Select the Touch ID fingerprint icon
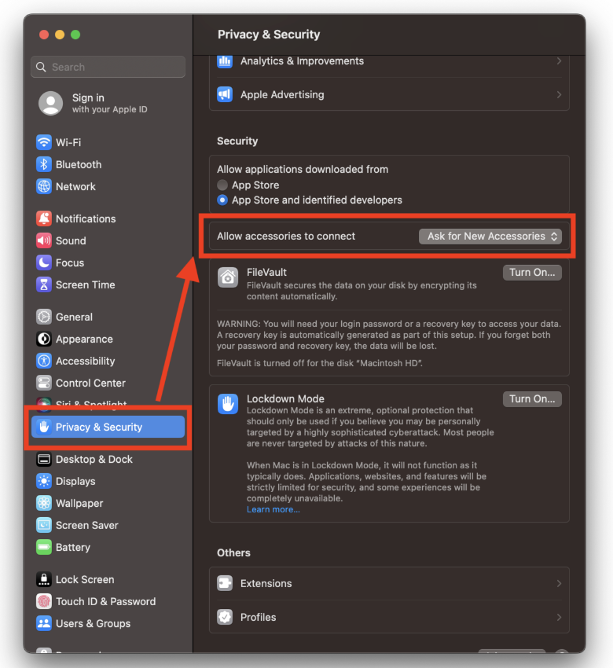 pyautogui.click(x=44, y=602)
